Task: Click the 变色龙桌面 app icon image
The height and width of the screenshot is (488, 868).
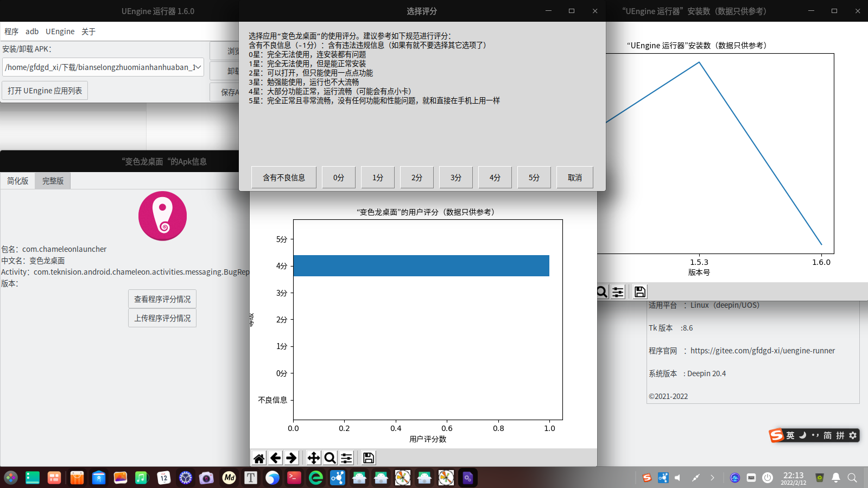Action: [x=162, y=216]
